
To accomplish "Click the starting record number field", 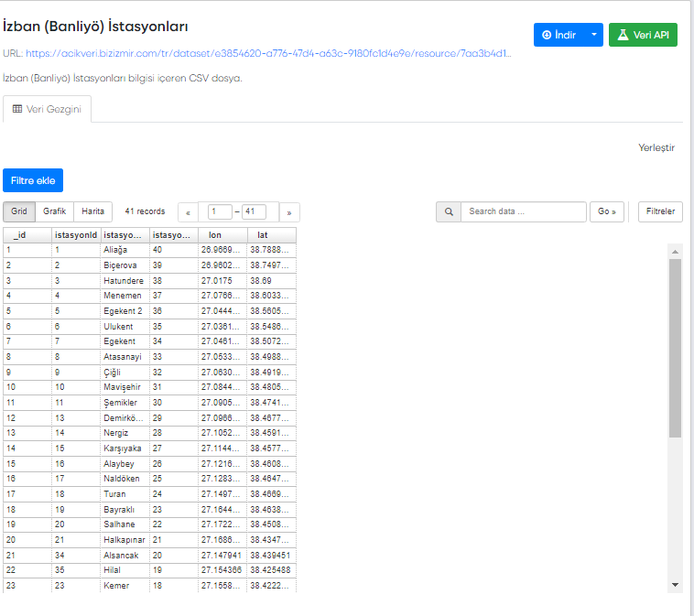I will click(x=220, y=212).
